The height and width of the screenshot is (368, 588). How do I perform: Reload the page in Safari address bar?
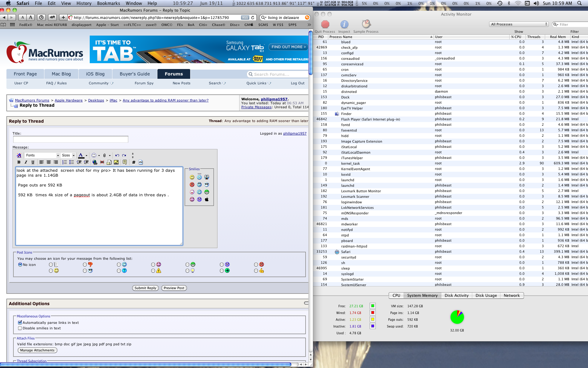coord(253,17)
